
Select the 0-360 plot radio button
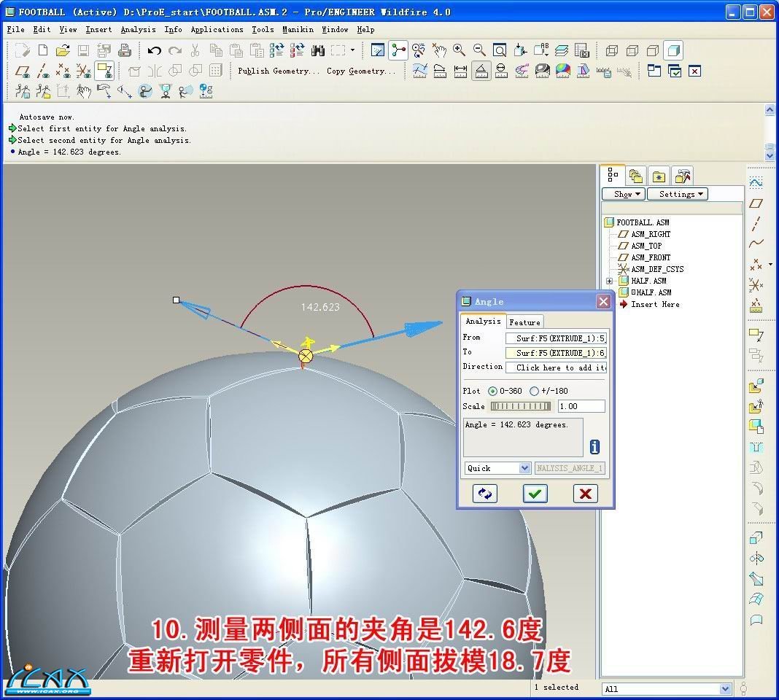click(x=492, y=391)
